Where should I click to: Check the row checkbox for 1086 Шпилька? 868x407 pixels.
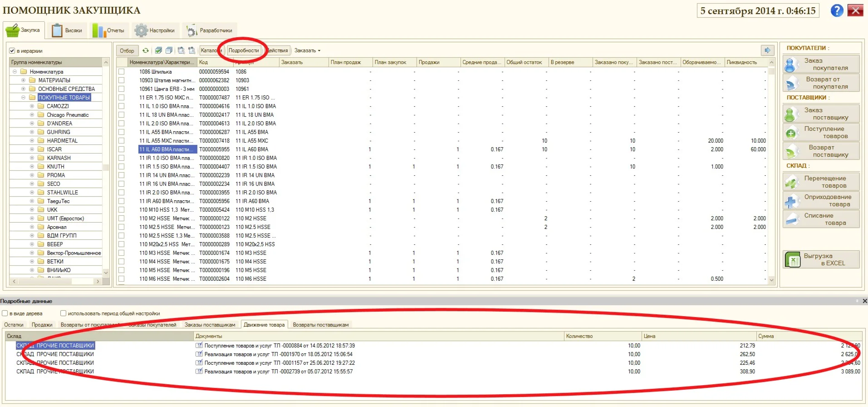(x=121, y=71)
